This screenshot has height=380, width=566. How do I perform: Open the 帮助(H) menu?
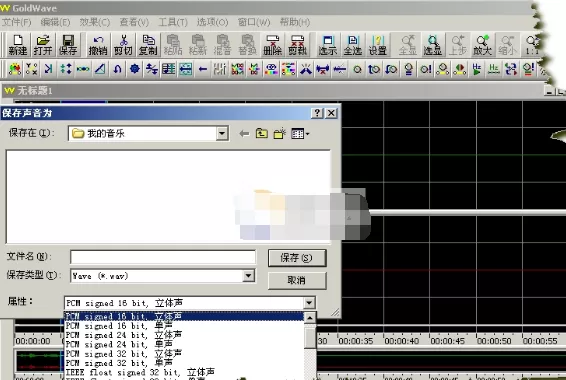click(295, 22)
